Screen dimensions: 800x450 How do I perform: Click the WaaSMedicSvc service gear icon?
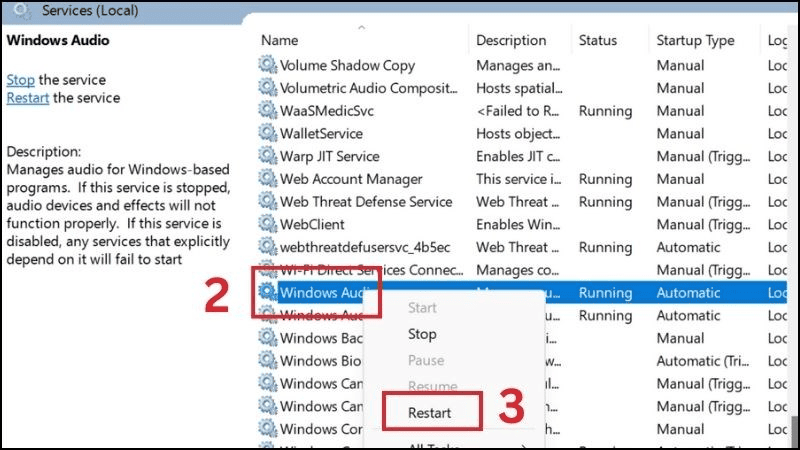(268, 110)
